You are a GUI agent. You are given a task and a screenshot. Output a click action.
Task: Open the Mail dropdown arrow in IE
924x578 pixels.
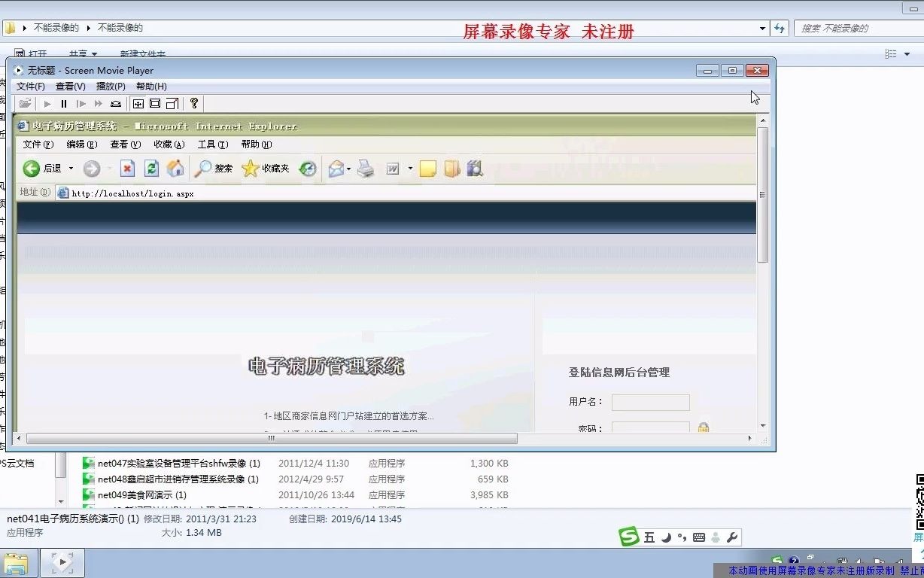click(348, 168)
